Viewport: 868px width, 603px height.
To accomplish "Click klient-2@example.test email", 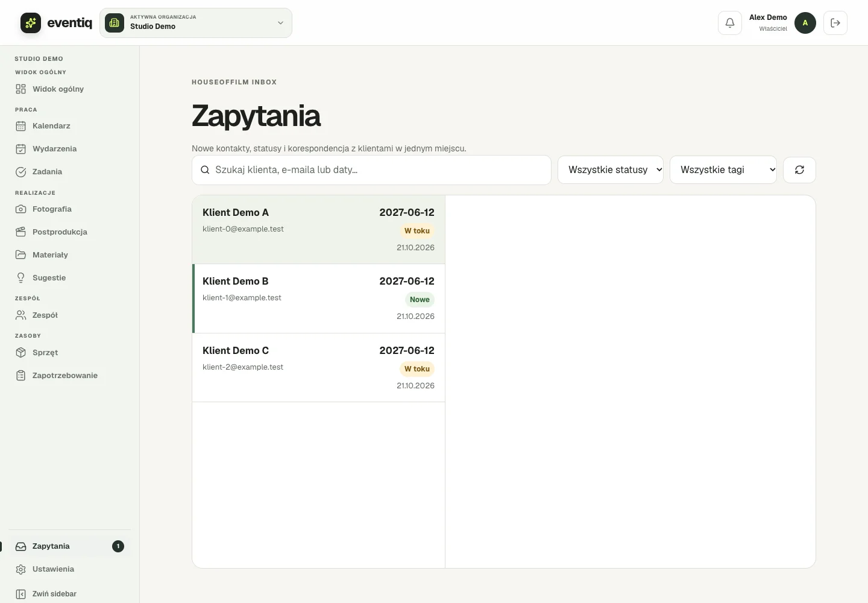I will (243, 367).
